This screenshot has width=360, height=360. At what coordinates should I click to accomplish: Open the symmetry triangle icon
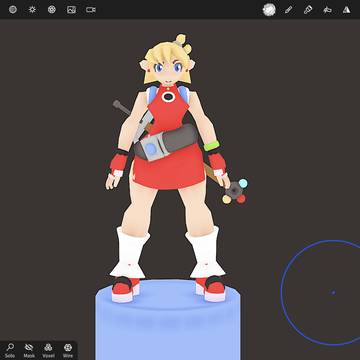(x=347, y=10)
